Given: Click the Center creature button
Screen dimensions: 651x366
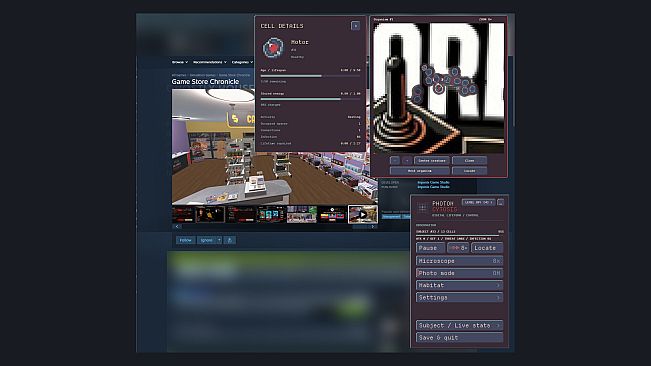Looking at the screenshot, I should [x=431, y=161].
